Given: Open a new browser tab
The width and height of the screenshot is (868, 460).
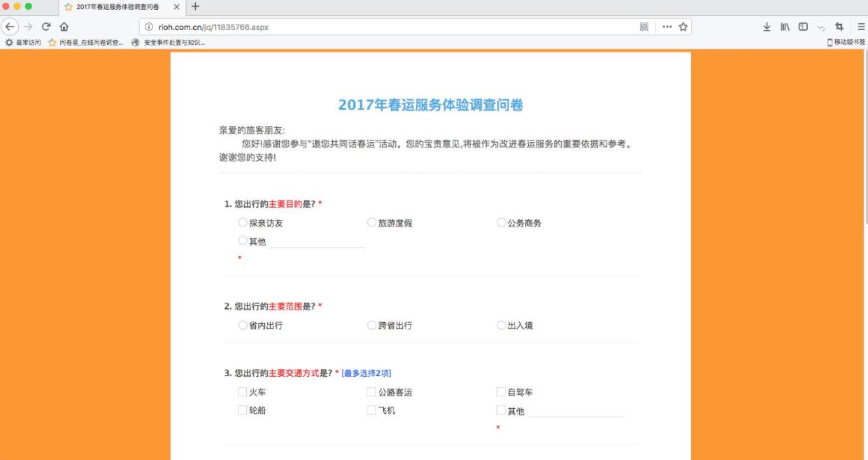Looking at the screenshot, I should point(195,7).
